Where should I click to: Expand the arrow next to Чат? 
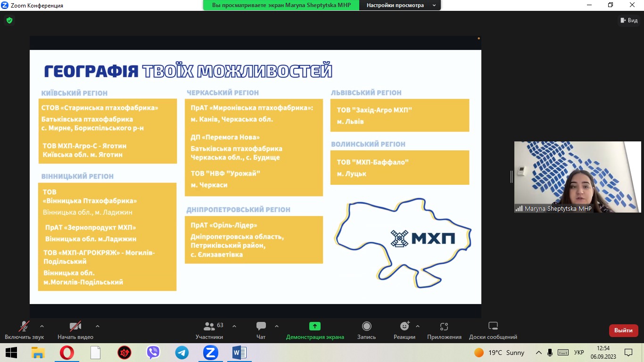coord(277,326)
